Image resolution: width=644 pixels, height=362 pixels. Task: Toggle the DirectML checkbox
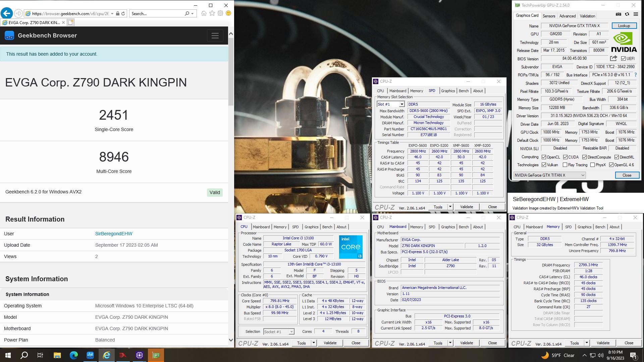tap(616, 157)
